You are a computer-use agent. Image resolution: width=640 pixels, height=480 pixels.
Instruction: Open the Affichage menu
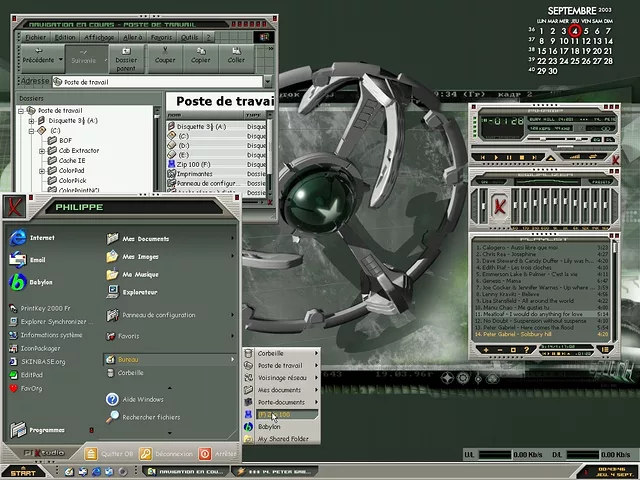(98, 37)
